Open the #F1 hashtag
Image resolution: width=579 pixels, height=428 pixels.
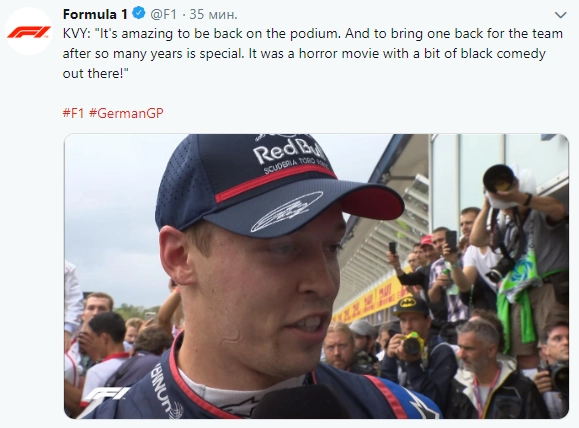coord(74,113)
